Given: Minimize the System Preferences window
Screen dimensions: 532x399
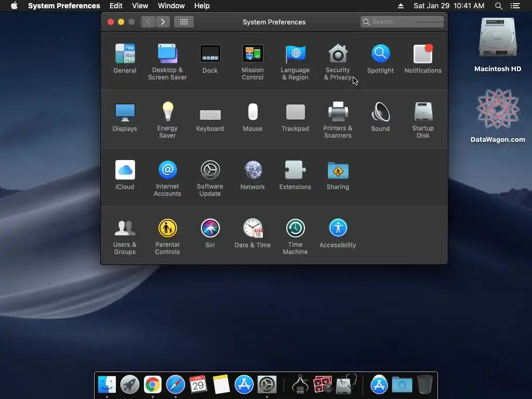Looking at the screenshot, I should pyautogui.click(x=121, y=22).
